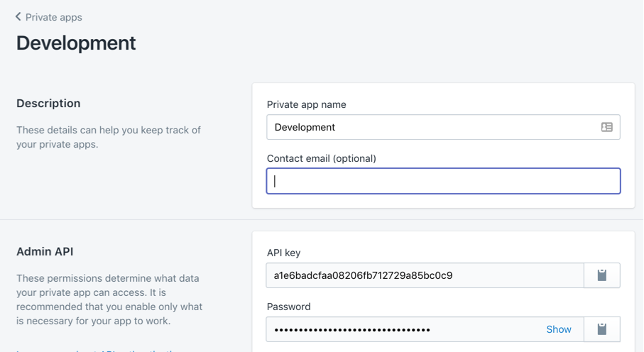Click the masked Password field
The height and width of the screenshot is (352, 644).
[x=425, y=329]
